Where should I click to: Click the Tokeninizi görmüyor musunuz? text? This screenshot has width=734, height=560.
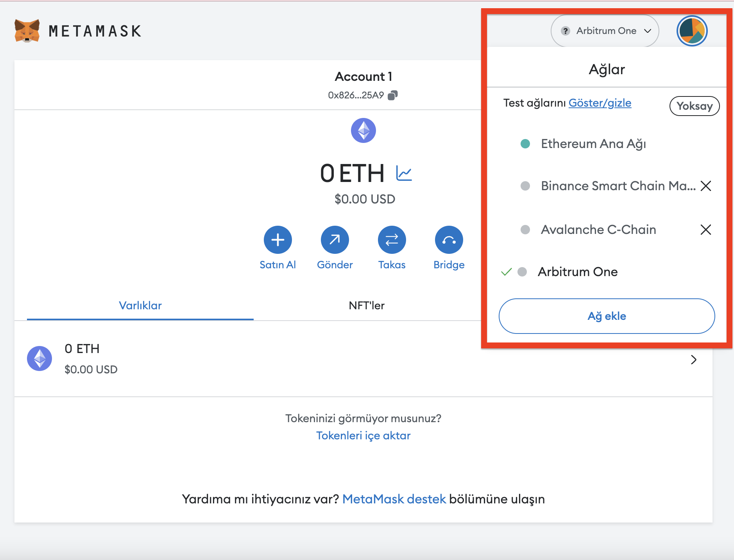click(x=363, y=418)
